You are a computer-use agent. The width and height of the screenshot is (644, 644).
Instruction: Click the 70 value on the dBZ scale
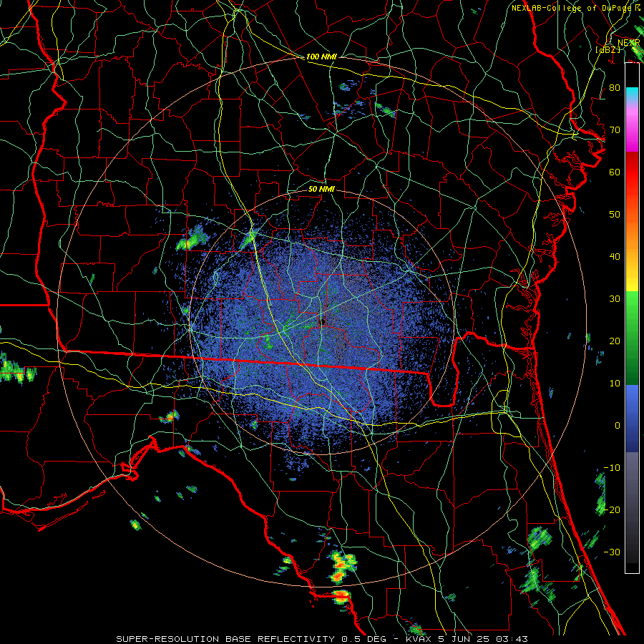pyautogui.click(x=615, y=130)
